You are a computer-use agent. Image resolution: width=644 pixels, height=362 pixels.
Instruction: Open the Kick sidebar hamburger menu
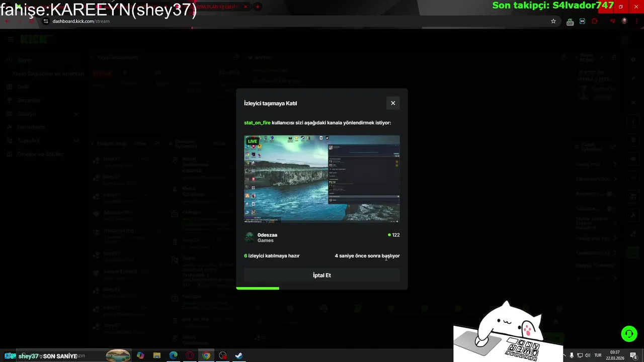11,39
